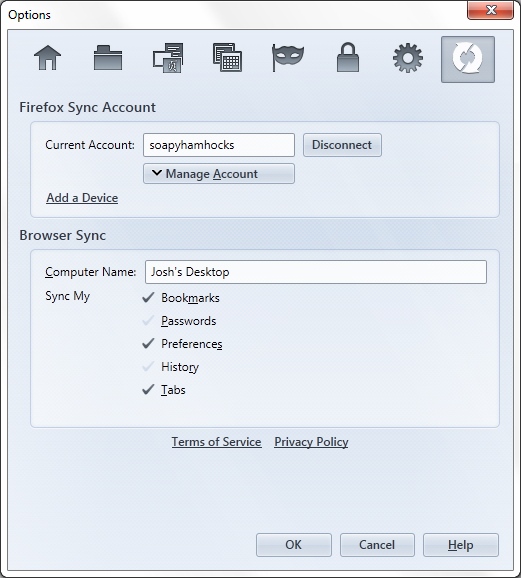Open the Security padlock pane icon
Screen dimensions: 521x578
click(348, 57)
